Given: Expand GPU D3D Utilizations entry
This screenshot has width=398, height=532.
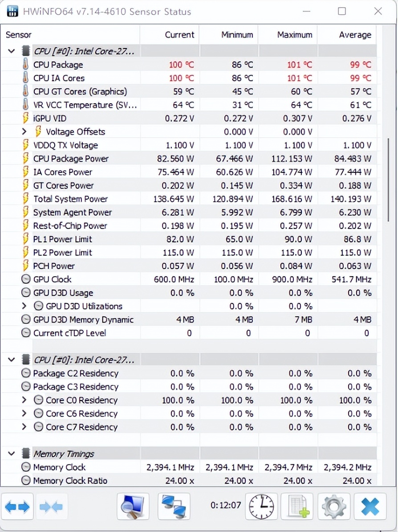Looking at the screenshot, I should point(24,306).
